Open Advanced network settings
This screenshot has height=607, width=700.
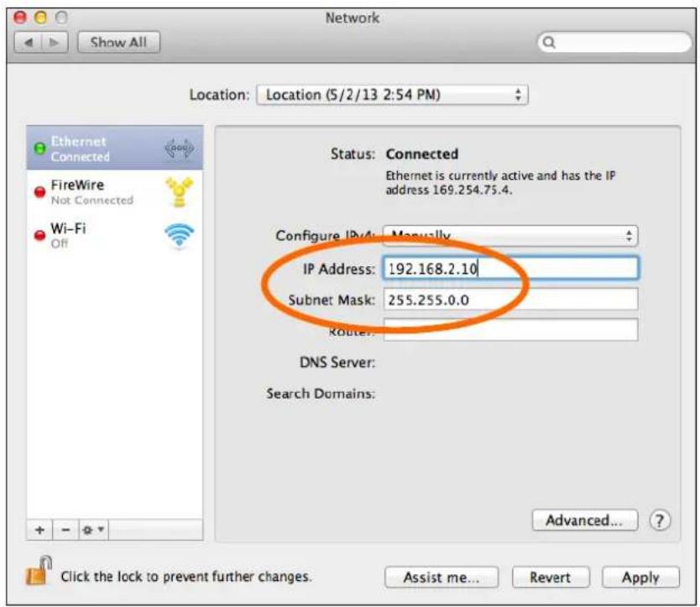[585, 521]
